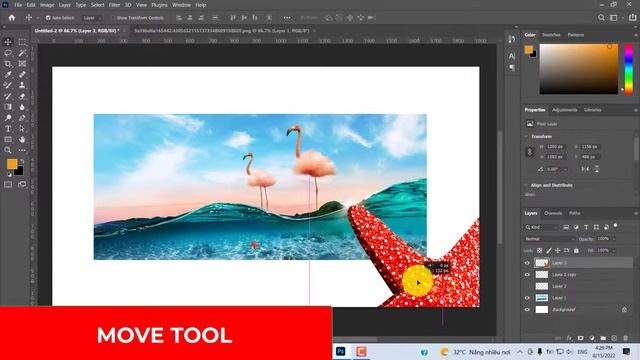Click the weather widget in the taskbar
Viewport: 640px width, 360px height.
(476, 352)
